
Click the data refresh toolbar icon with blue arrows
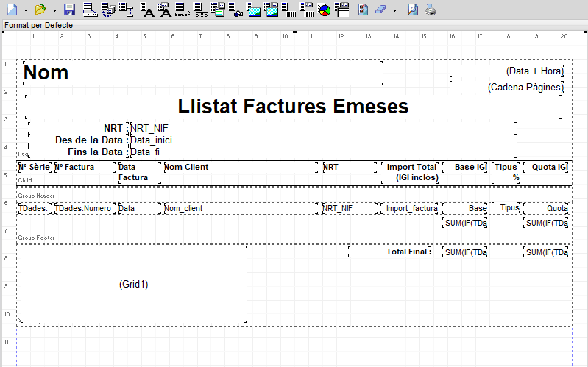pyautogui.click(x=108, y=10)
